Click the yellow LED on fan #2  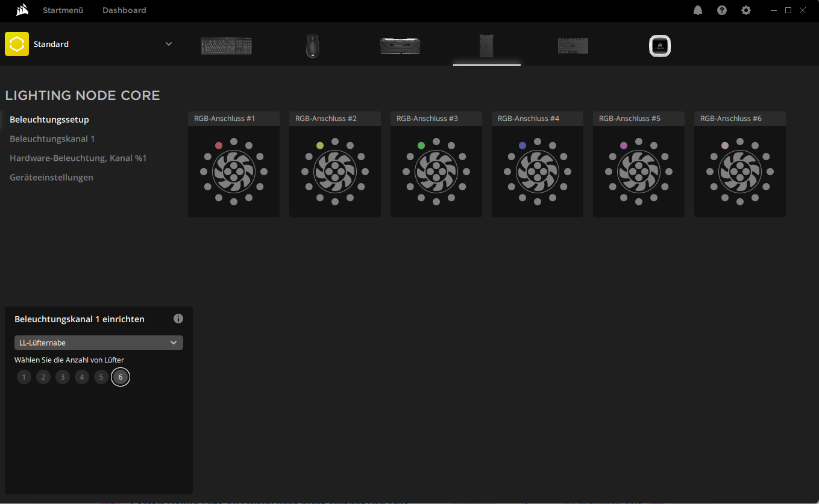click(x=320, y=146)
